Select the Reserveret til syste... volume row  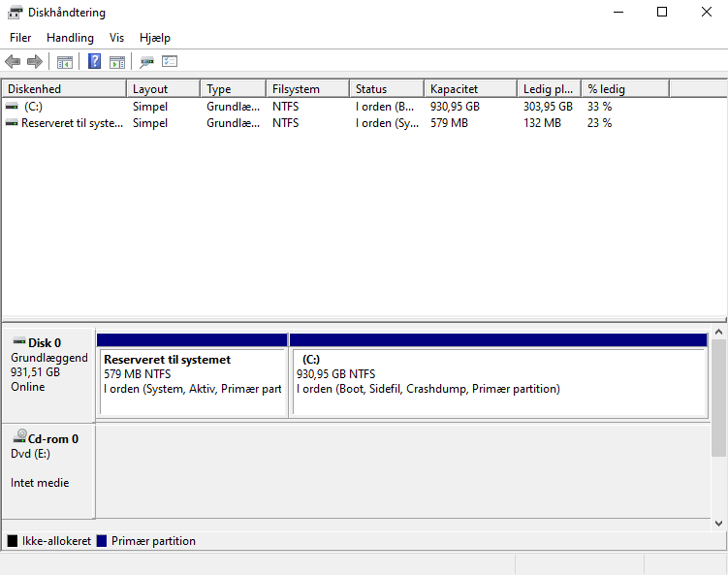tap(336, 123)
